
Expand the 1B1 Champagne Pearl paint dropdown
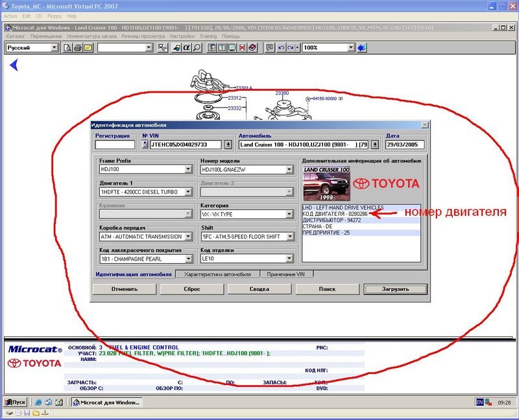coord(189,259)
